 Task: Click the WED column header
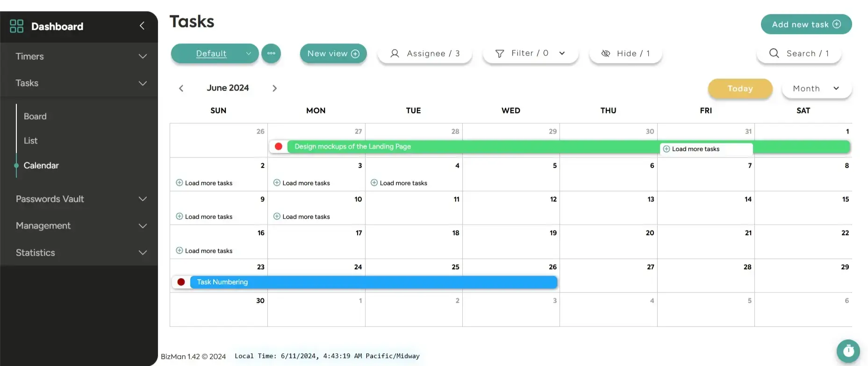pos(511,110)
